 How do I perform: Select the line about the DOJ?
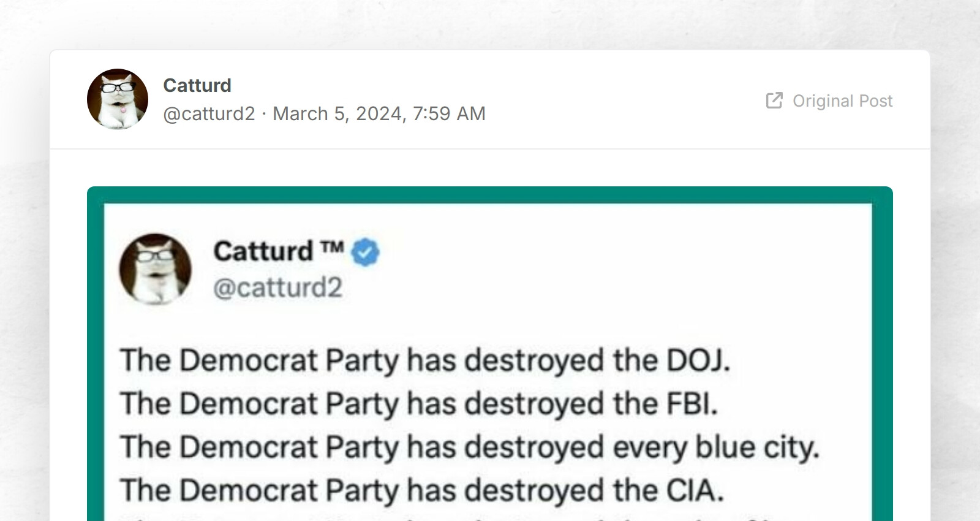tap(423, 360)
